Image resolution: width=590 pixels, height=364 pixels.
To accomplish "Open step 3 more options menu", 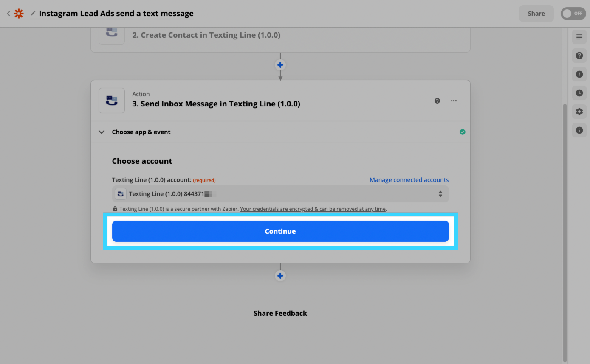I will point(454,101).
